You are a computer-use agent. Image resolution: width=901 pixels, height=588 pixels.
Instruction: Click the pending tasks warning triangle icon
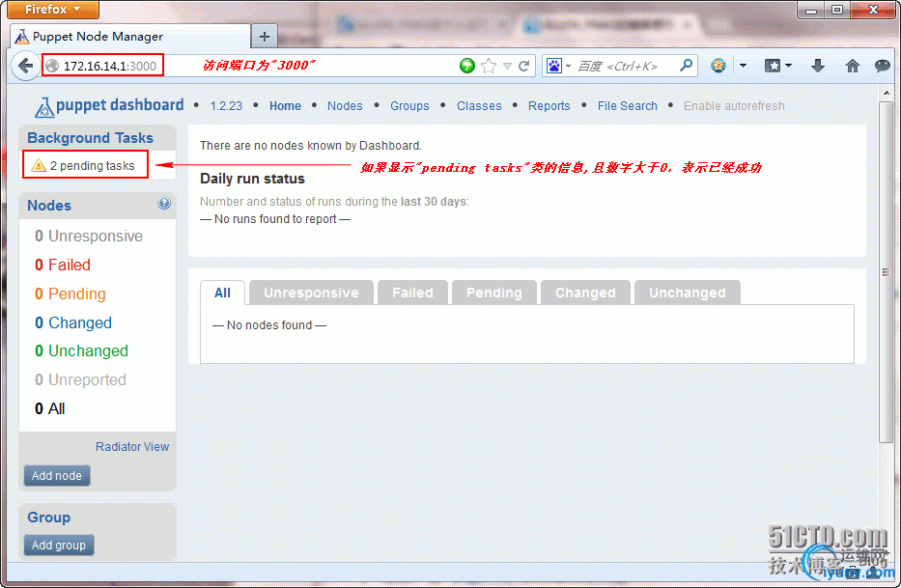click(39, 165)
